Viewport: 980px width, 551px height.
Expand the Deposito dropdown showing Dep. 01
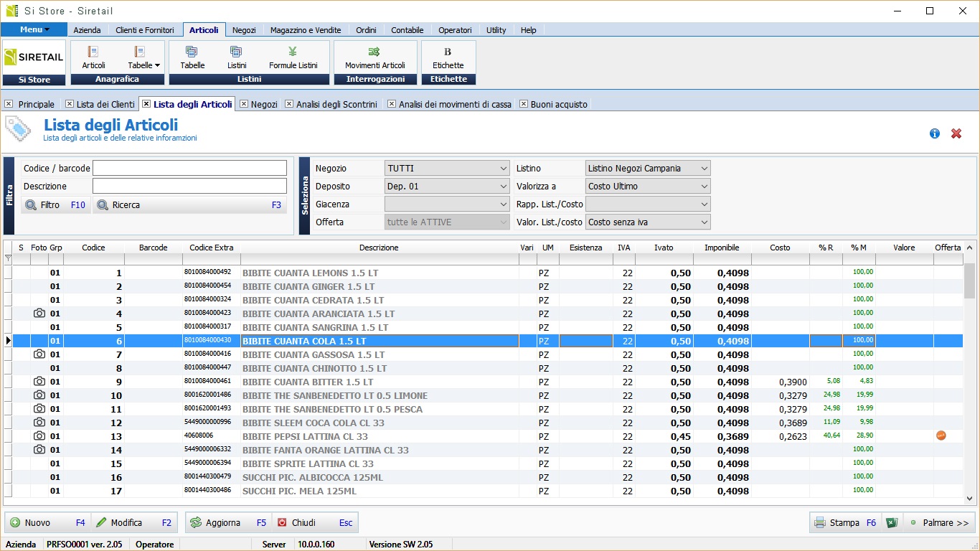click(x=504, y=187)
